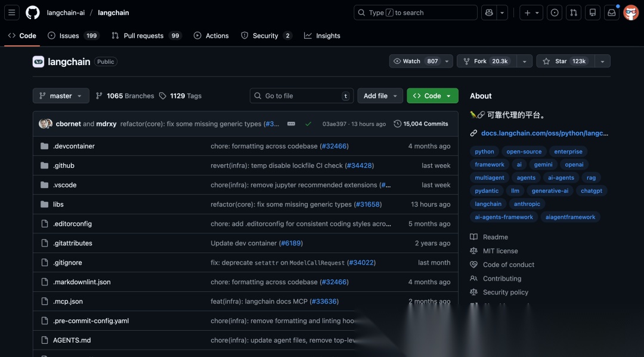Click the Go to file input
This screenshot has height=357, width=644.
point(302,96)
